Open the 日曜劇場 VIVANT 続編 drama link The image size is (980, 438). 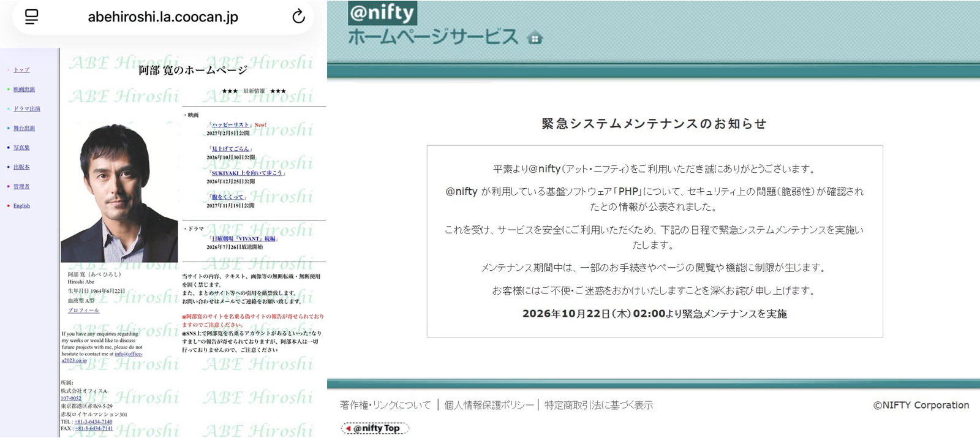[243, 239]
